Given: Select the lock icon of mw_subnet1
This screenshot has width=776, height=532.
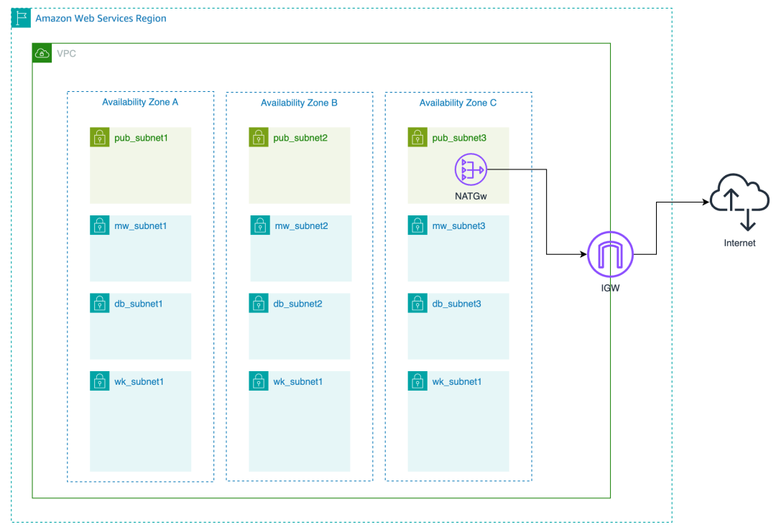Looking at the screenshot, I should coord(99,225).
